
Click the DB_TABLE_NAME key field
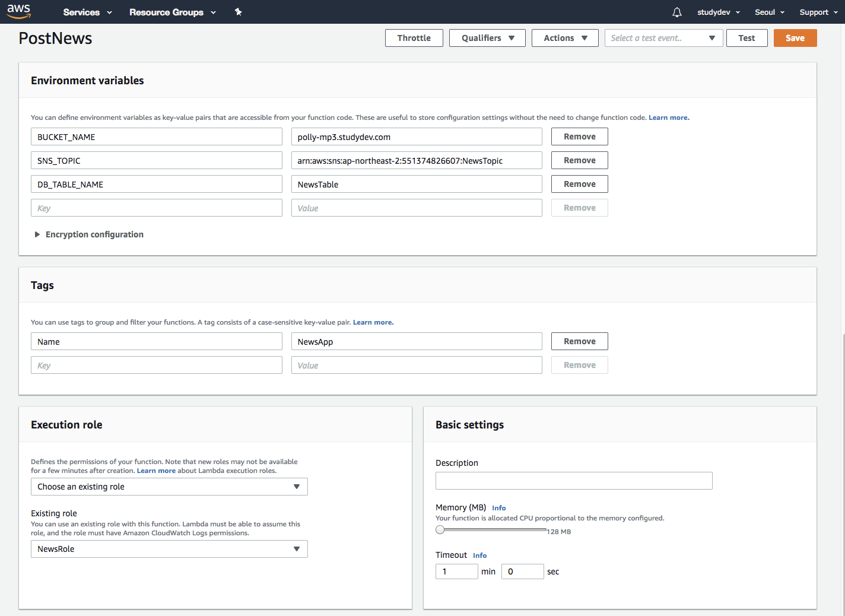(157, 184)
